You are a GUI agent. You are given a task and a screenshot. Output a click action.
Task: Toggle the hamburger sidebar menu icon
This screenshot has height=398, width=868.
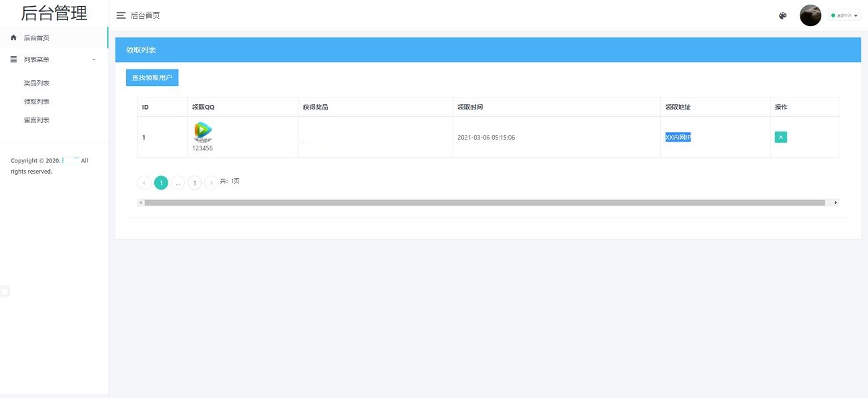click(x=121, y=15)
